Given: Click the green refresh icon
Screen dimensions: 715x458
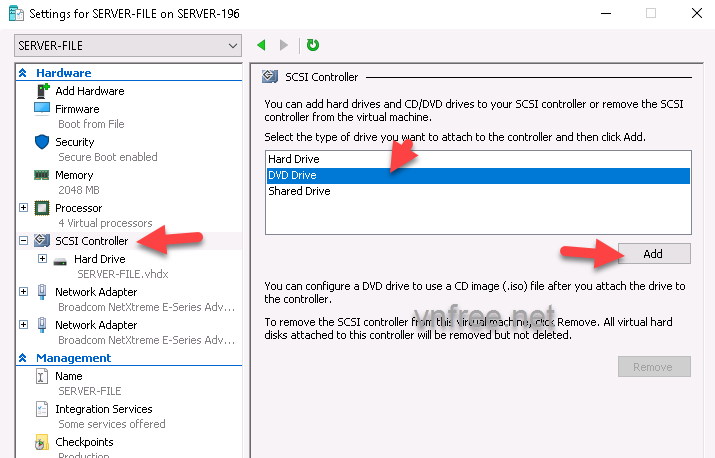Looking at the screenshot, I should coord(313,45).
